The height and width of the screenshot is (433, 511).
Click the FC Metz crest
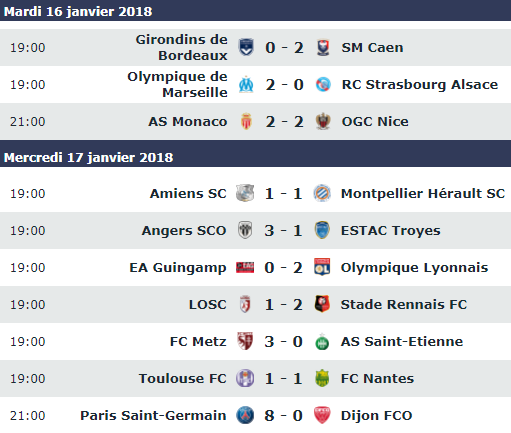(x=245, y=341)
